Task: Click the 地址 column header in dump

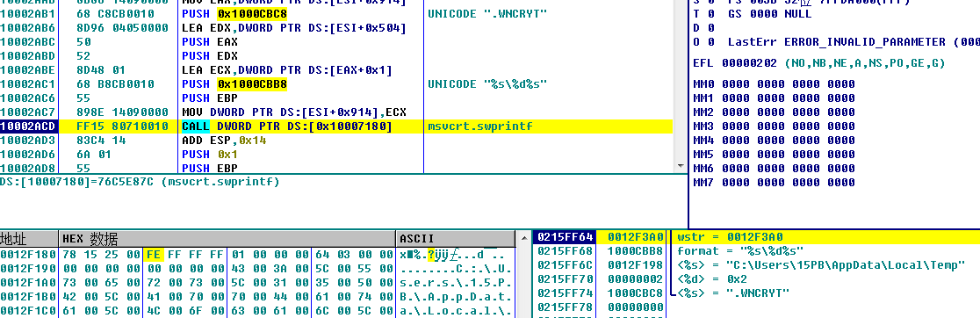Action: 29,239
